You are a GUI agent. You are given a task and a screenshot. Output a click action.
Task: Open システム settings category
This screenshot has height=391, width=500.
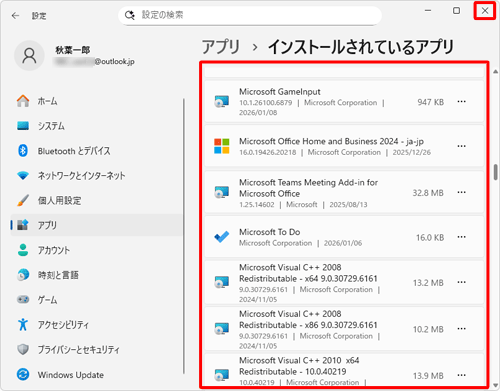click(x=97, y=126)
